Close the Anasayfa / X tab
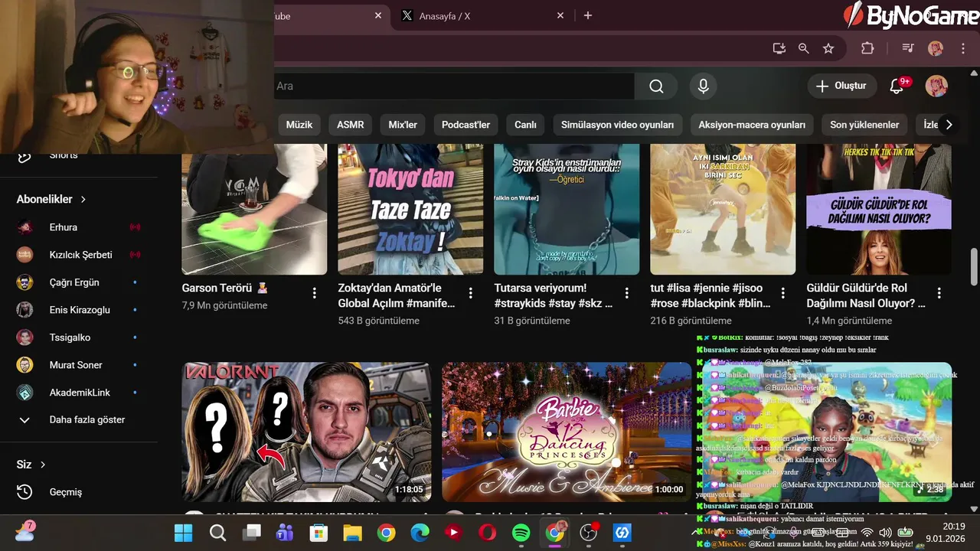 tap(560, 15)
